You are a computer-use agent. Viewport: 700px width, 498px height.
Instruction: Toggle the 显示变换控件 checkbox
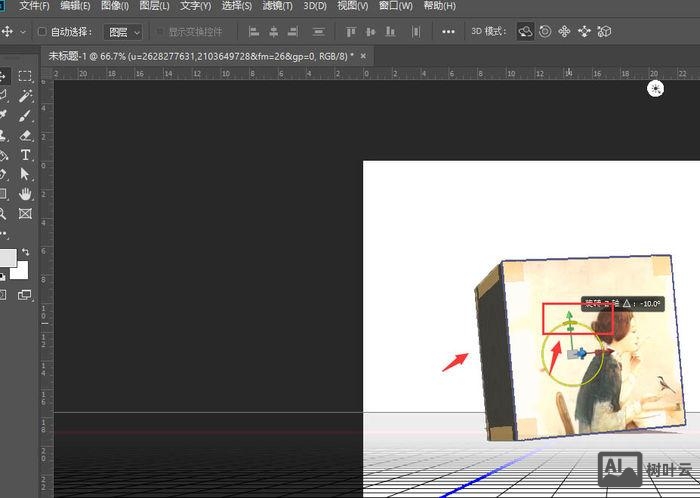pyautogui.click(x=160, y=32)
